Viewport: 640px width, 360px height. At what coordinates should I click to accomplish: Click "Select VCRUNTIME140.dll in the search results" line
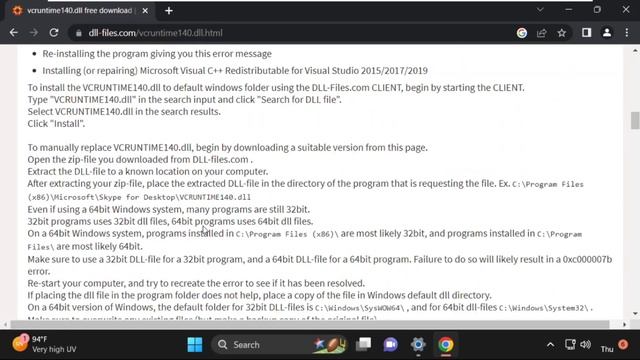[x=124, y=111]
